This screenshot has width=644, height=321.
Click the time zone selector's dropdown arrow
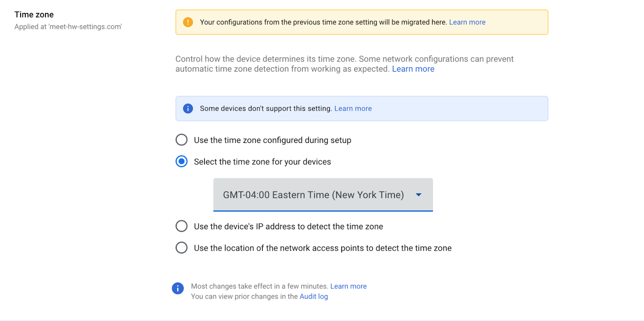tap(419, 195)
